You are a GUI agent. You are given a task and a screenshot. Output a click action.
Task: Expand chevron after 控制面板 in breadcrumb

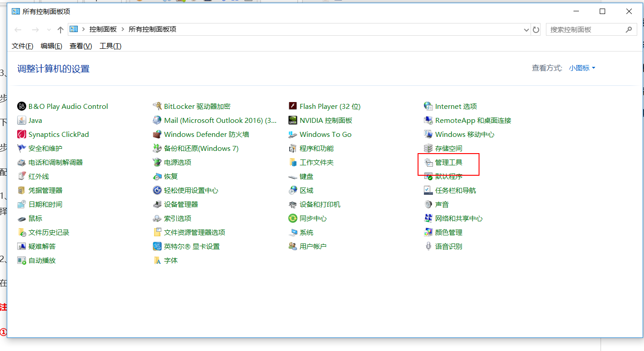(x=122, y=29)
